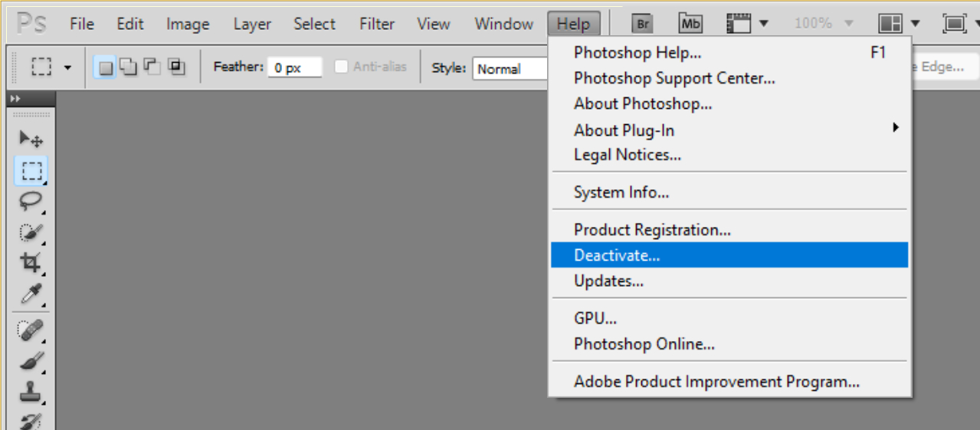Launch Mini Bridge from Mb icon

click(x=690, y=24)
